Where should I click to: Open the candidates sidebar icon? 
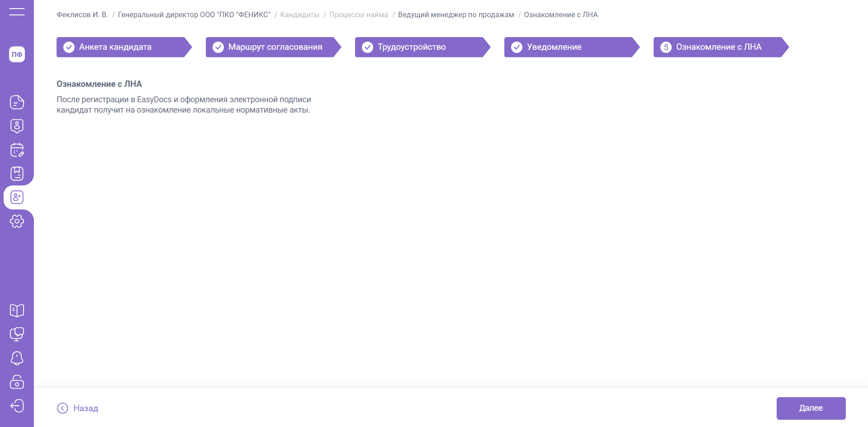pos(17,197)
